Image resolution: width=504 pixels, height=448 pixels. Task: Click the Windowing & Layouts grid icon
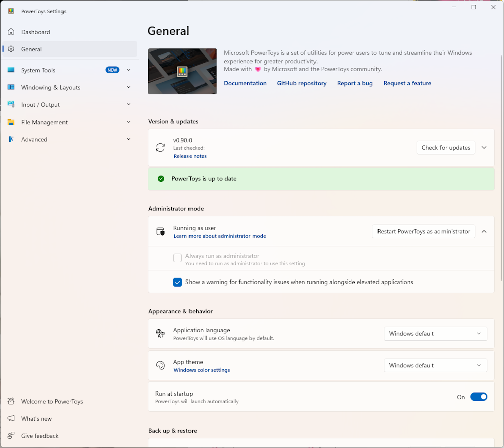click(11, 87)
